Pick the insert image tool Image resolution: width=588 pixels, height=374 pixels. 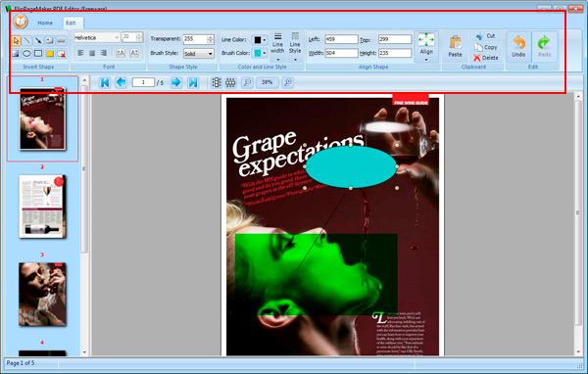tap(16, 54)
